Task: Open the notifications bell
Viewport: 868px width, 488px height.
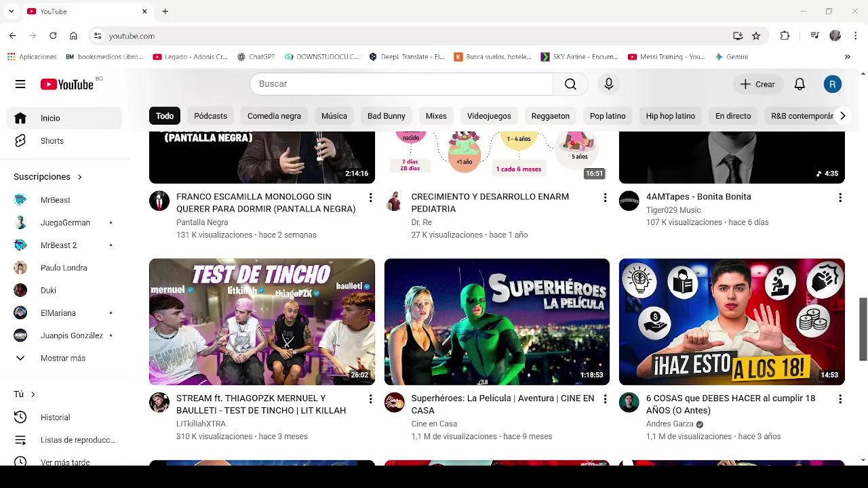Action: (800, 84)
